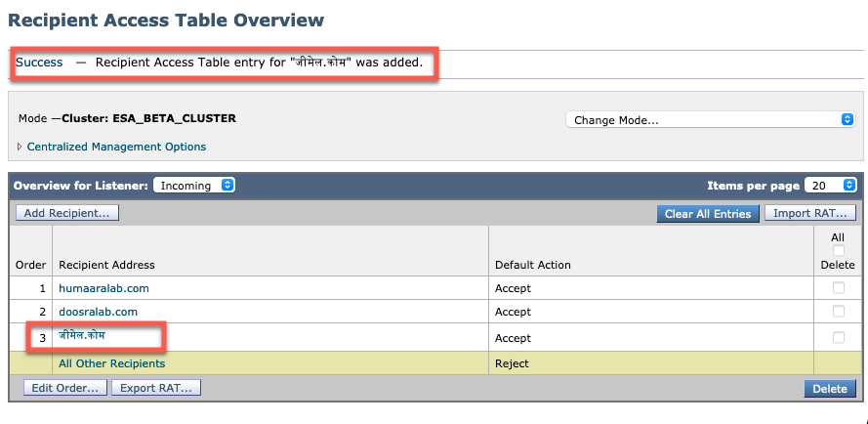Click Clear All Entries button
The height and width of the screenshot is (424, 868).
[x=708, y=213]
